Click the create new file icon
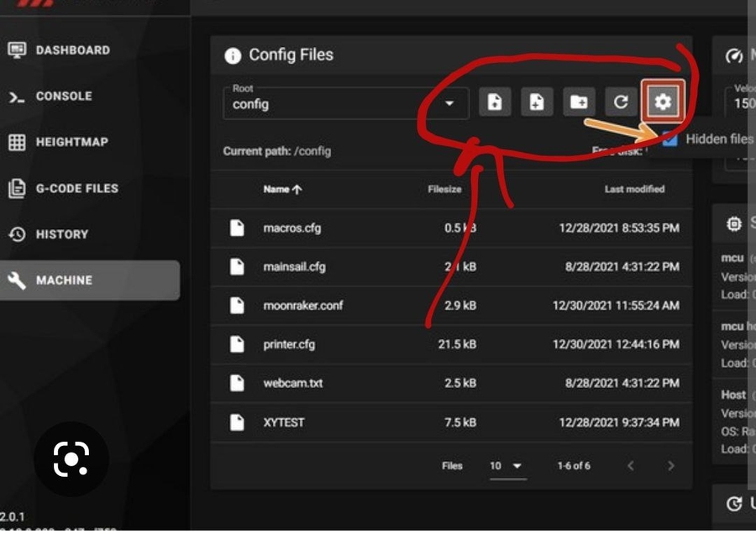 [495, 102]
